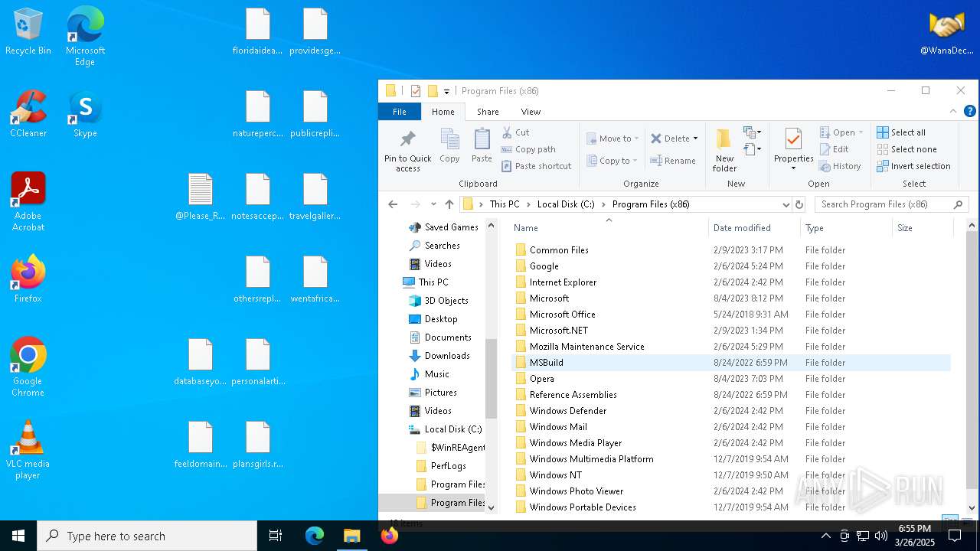Select the @Please_R... text file on desktop
Viewport: 980px width, 551px height.
201,197
